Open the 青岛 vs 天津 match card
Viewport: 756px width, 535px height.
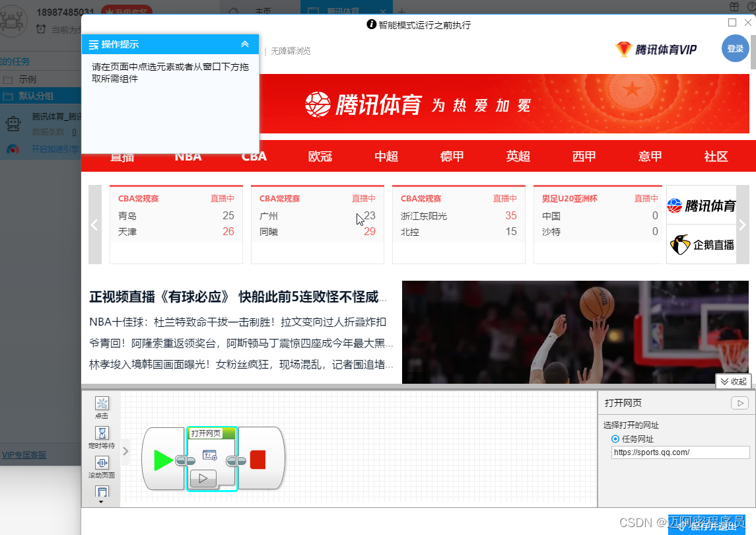coord(176,225)
